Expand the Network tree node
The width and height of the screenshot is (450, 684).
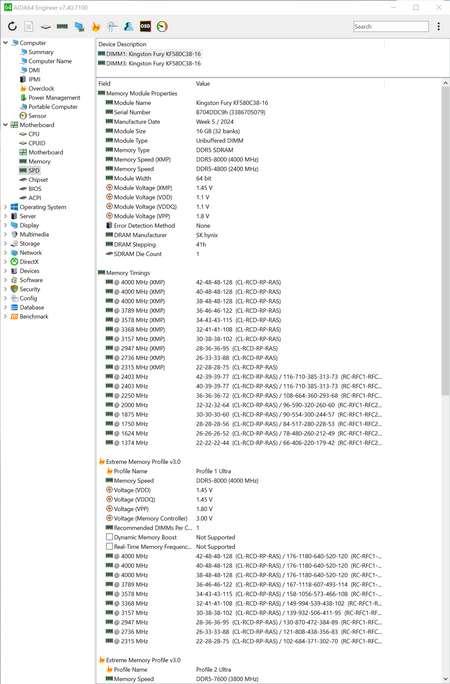tap(6, 253)
